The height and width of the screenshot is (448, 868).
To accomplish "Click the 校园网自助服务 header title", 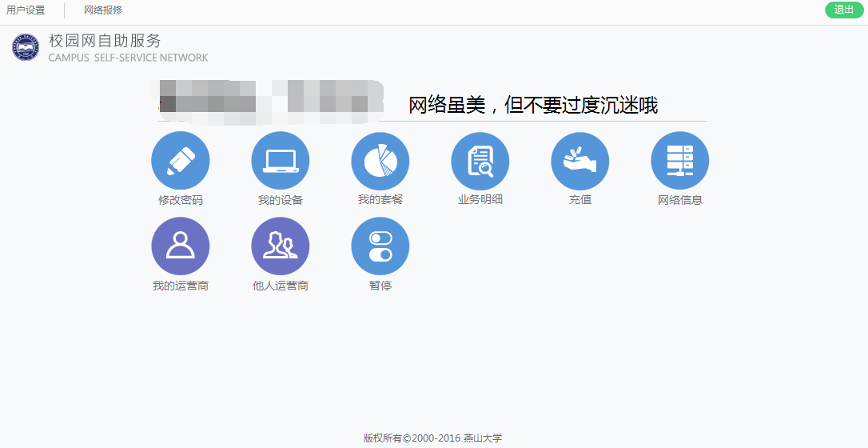I will coord(105,41).
